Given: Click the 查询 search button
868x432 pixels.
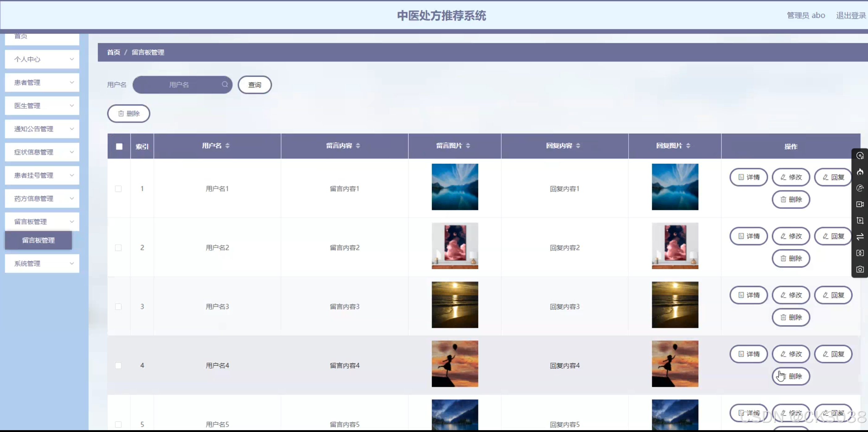Looking at the screenshot, I should (x=255, y=85).
